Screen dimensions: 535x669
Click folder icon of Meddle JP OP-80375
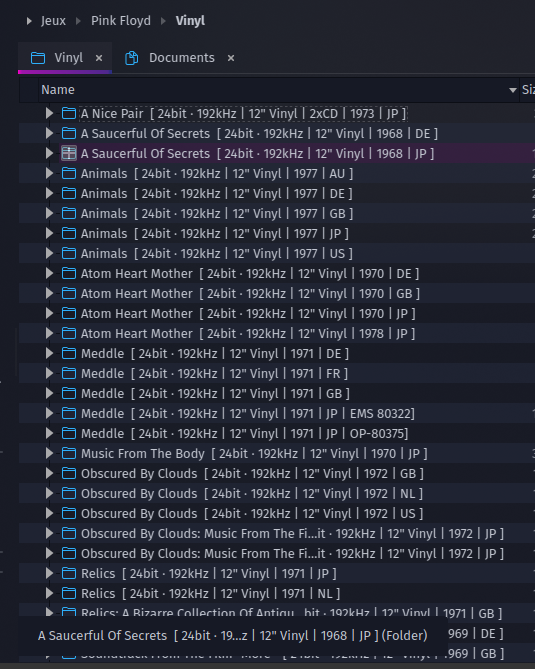(x=69, y=433)
